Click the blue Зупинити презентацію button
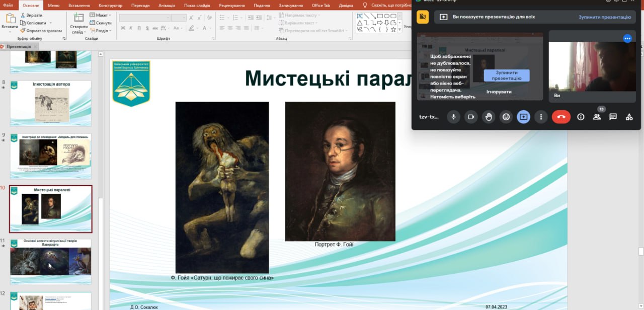This screenshot has height=310, width=644. point(507,75)
